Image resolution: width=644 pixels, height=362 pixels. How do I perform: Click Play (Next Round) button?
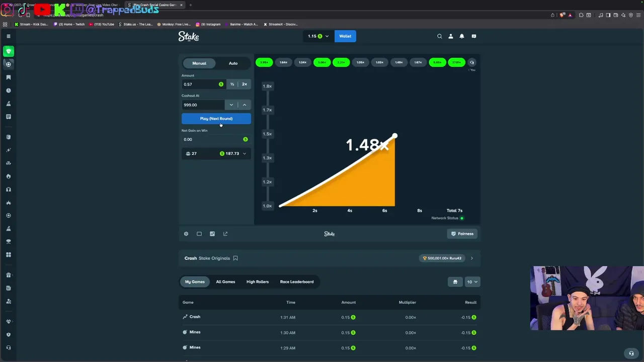216,119
